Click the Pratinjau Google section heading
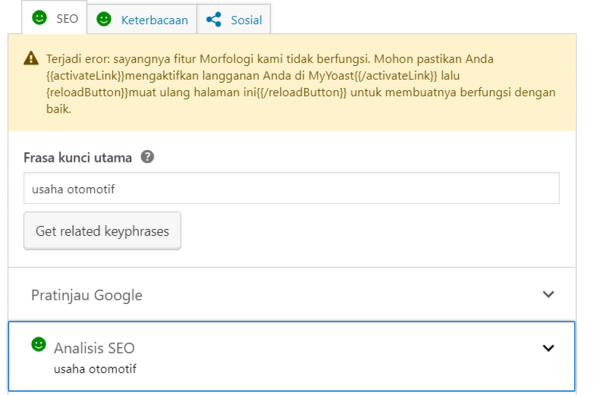 point(87,295)
